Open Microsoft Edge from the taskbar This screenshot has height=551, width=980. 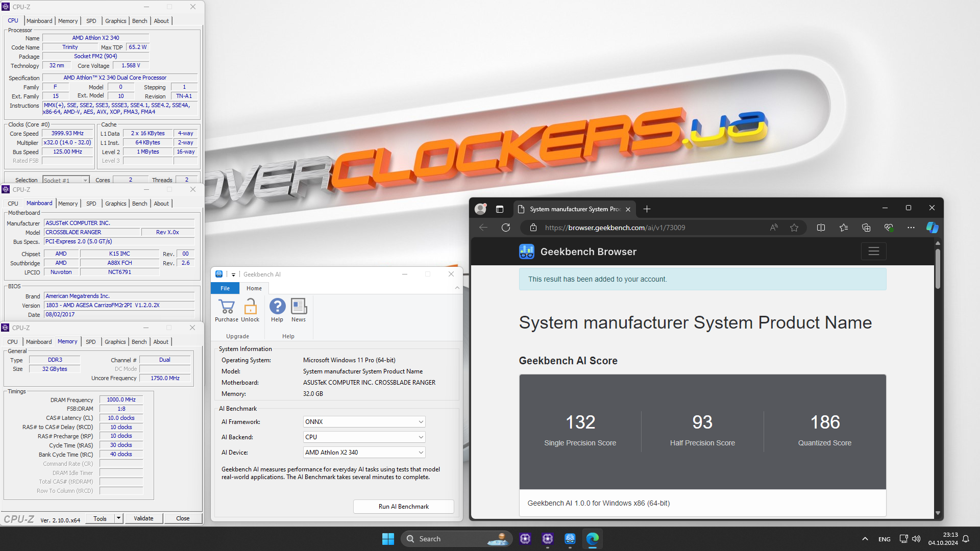tap(592, 539)
